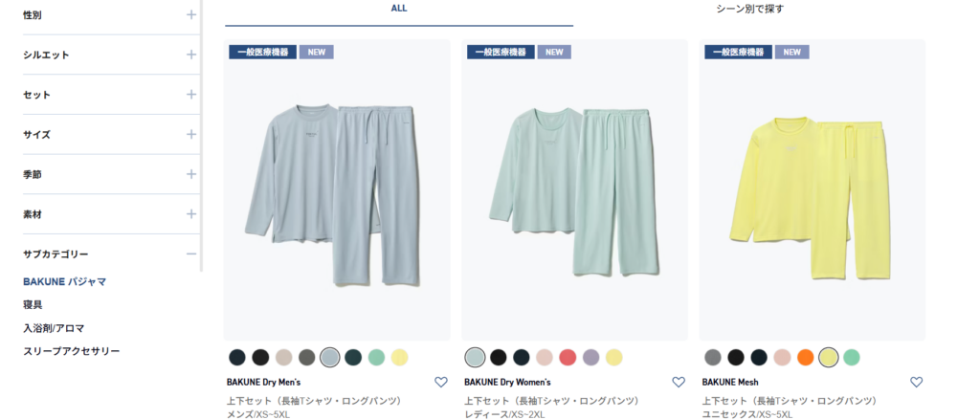Choose スリープアクセサリー subcategory
980x420 pixels.
pyautogui.click(x=72, y=351)
